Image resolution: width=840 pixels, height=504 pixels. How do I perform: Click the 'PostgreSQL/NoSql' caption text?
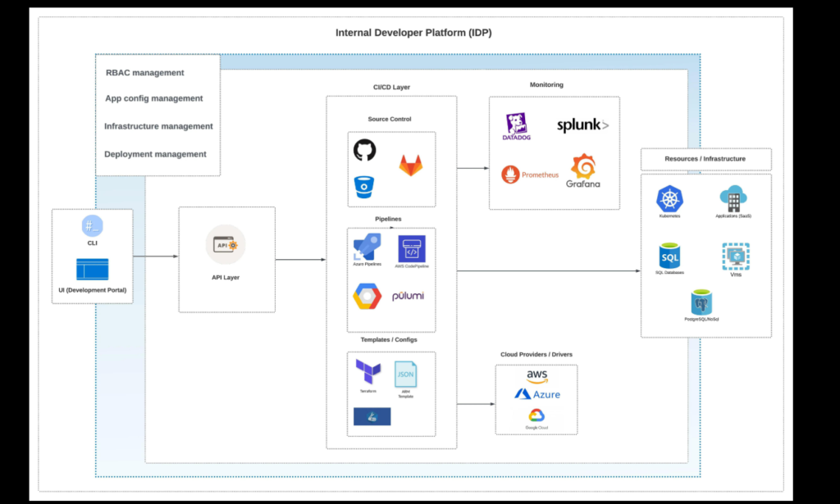tap(701, 319)
